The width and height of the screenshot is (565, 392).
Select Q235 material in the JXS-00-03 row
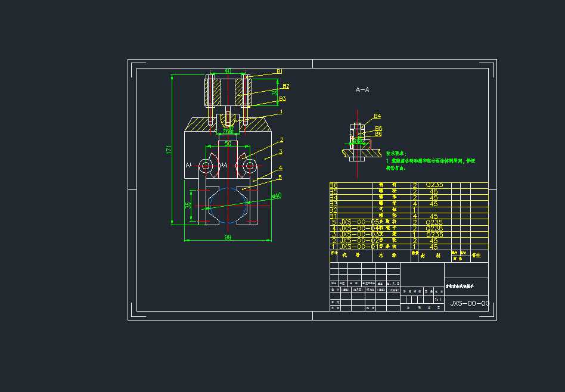pos(434,235)
